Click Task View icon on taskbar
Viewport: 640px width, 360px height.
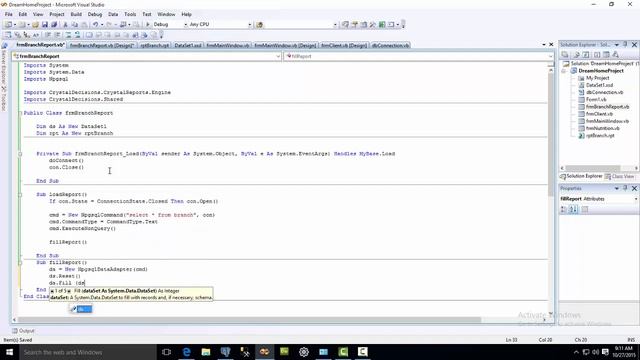[167, 351]
